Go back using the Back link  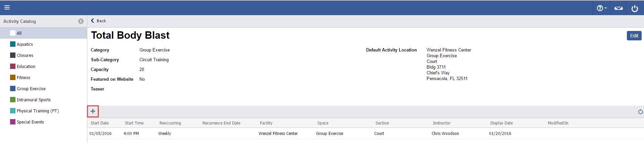pyautogui.click(x=98, y=21)
